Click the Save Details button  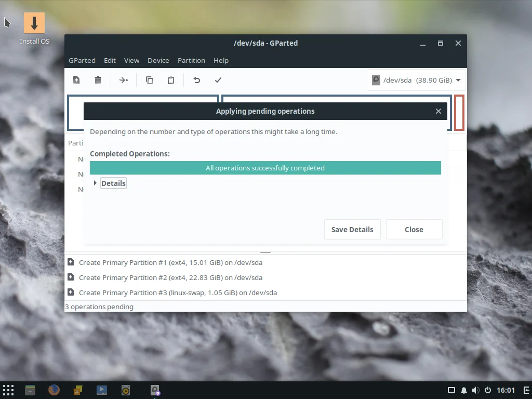pos(352,229)
